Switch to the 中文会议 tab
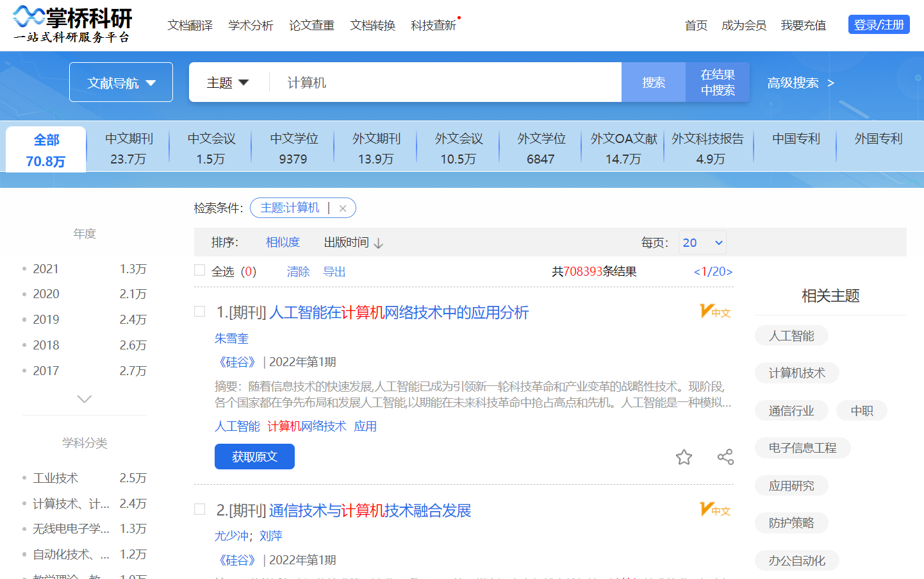Viewport: 924px width, 579px height. [x=211, y=149]
